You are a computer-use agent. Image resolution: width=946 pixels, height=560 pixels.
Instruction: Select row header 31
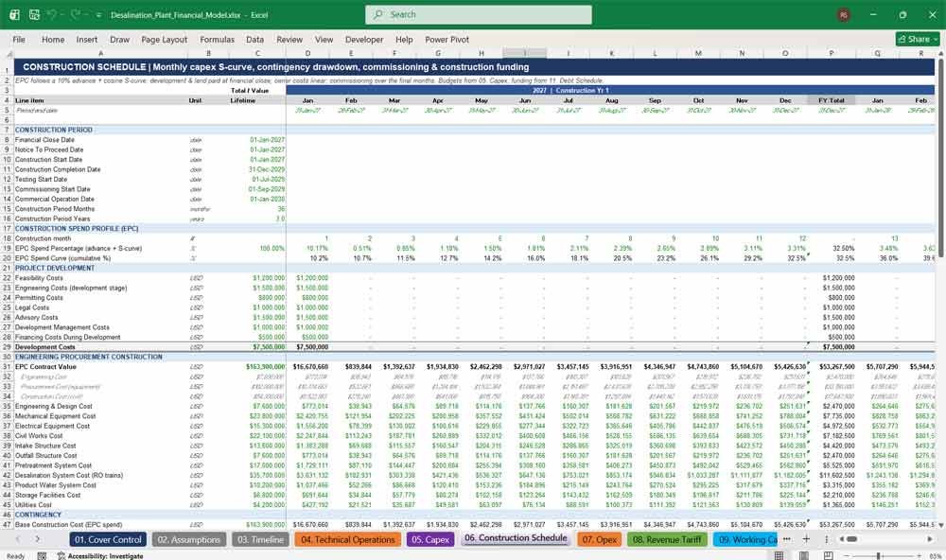coord(7,367)
